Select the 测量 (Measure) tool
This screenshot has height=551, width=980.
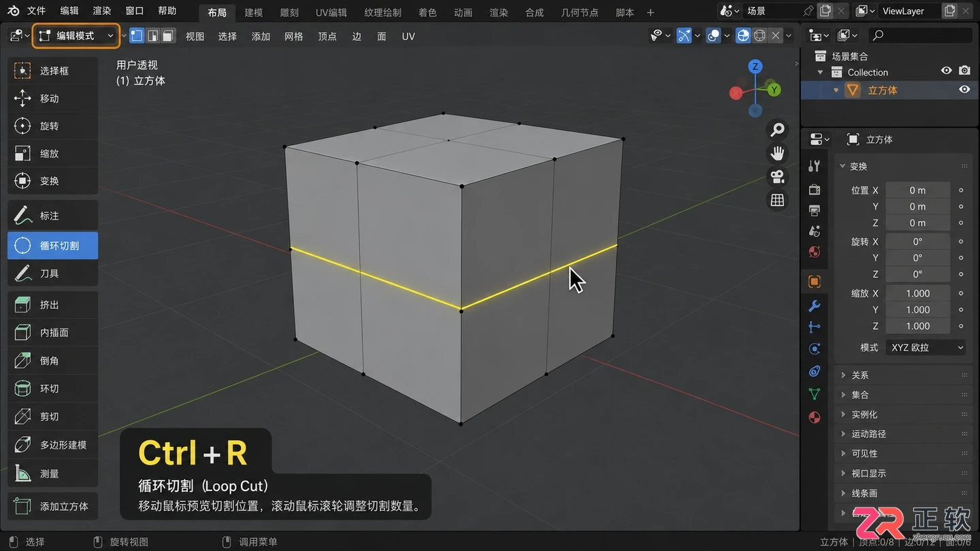coord(52,473)
